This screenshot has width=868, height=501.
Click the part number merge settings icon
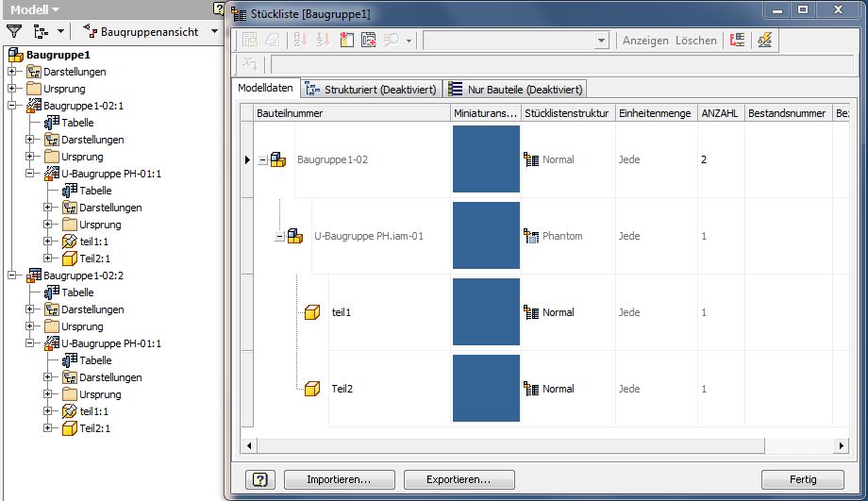point(737,40)
